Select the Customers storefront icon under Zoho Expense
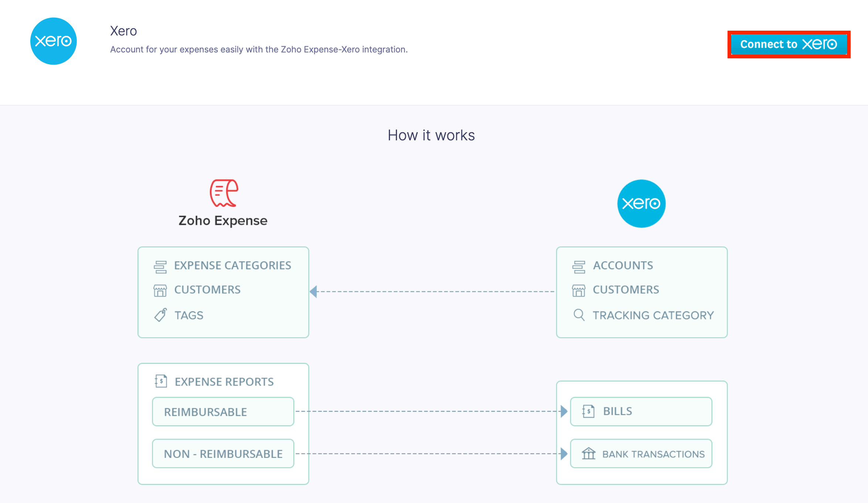This screenshot has width=868, height=503. coord(160,290)
